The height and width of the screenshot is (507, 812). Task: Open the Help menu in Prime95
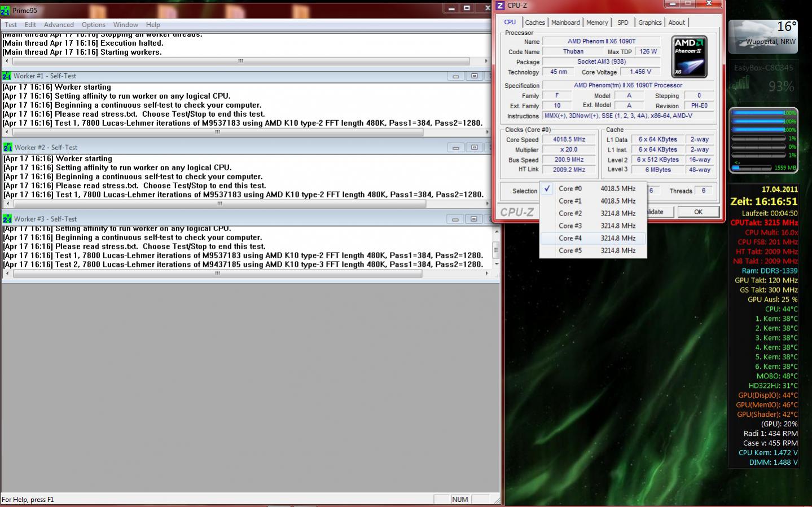153,25
